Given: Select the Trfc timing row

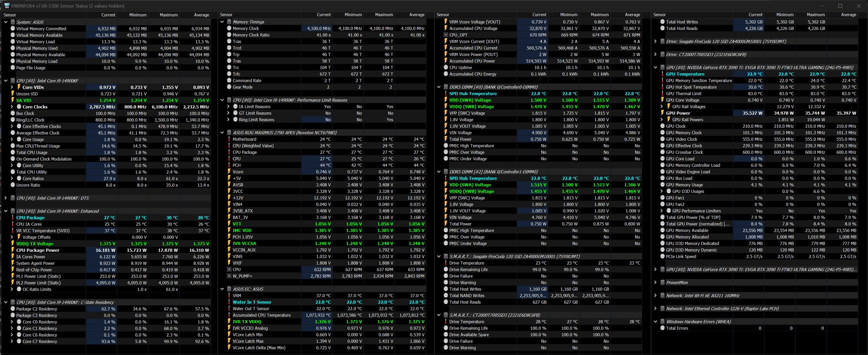Looking at the screenshot, I should 323,74.
